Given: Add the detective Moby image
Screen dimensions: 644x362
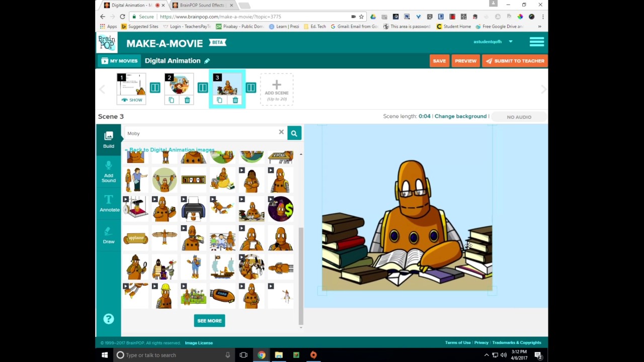Looking at the screenshot, I should click(x=135, y=266).
